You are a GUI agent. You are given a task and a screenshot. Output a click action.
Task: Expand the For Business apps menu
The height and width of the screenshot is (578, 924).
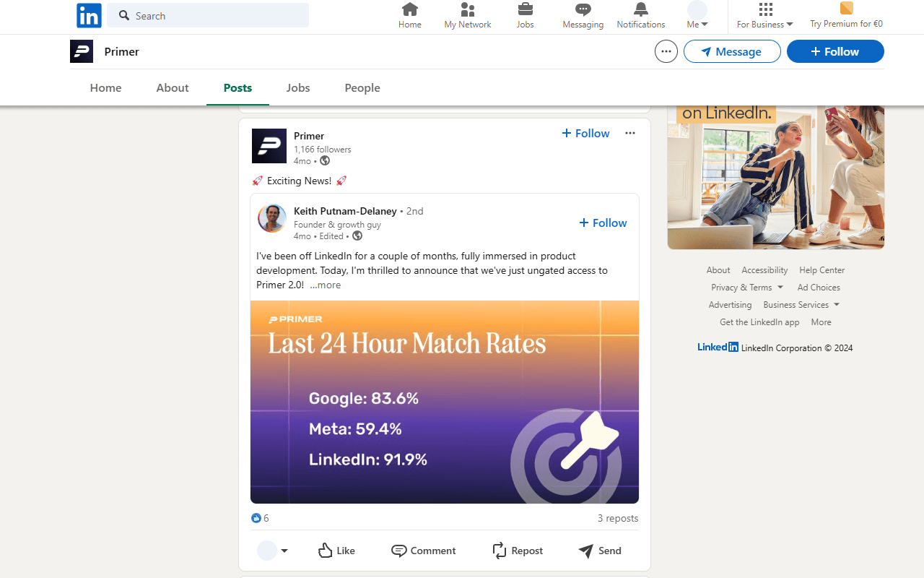pos(765,16)
